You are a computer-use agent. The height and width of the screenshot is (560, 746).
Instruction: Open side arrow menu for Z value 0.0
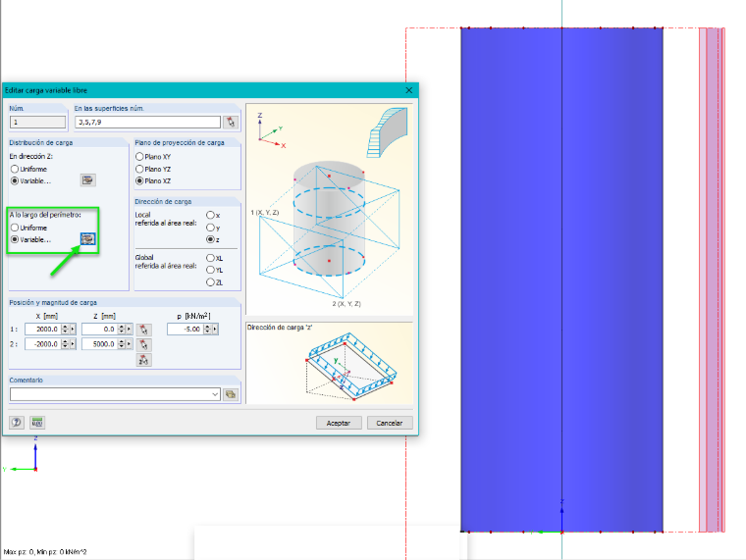click(129, 329)
